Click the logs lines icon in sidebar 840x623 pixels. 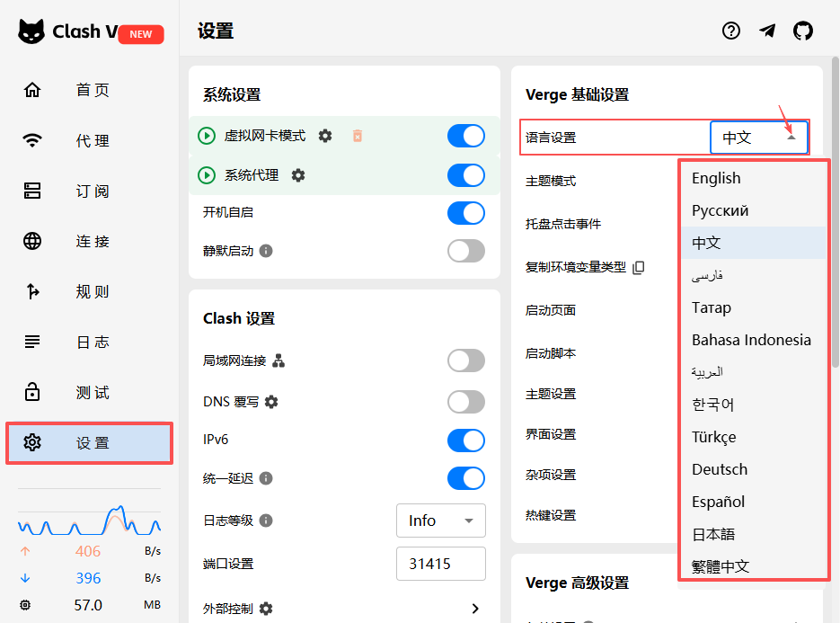32,342
